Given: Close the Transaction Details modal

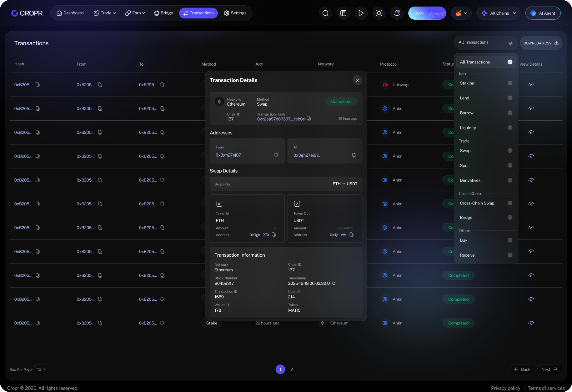Looking at the screenshot, I should click(358, 80).
